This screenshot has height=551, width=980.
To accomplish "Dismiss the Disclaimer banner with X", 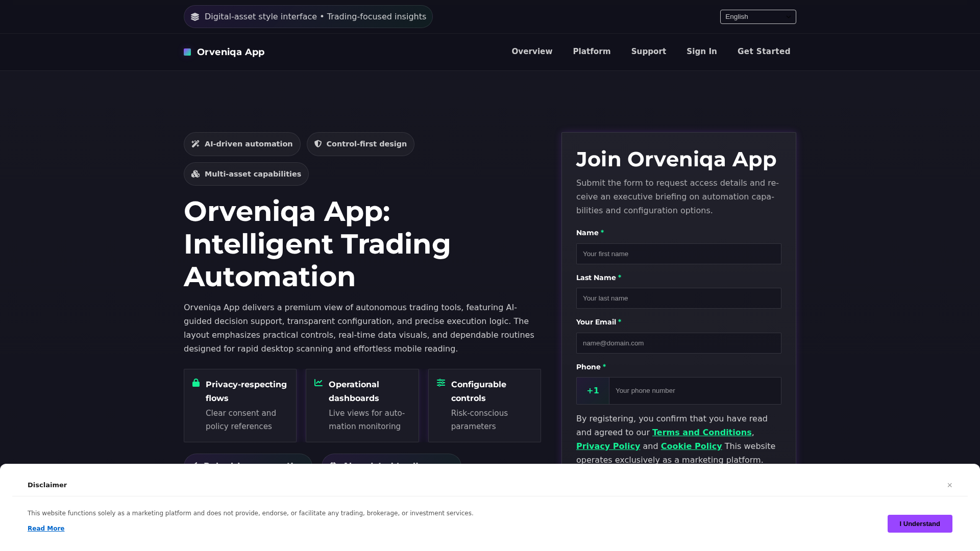I will 949,485.
